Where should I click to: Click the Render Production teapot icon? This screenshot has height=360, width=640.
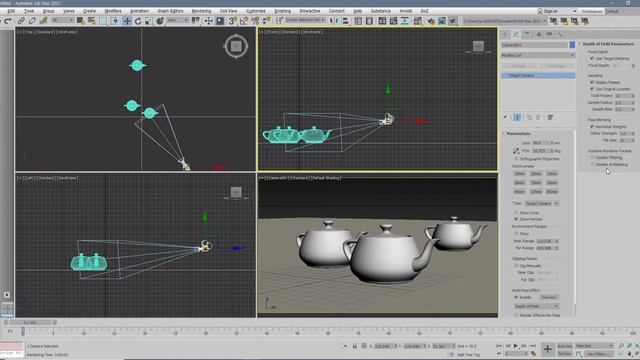click(x=453, y=21)
